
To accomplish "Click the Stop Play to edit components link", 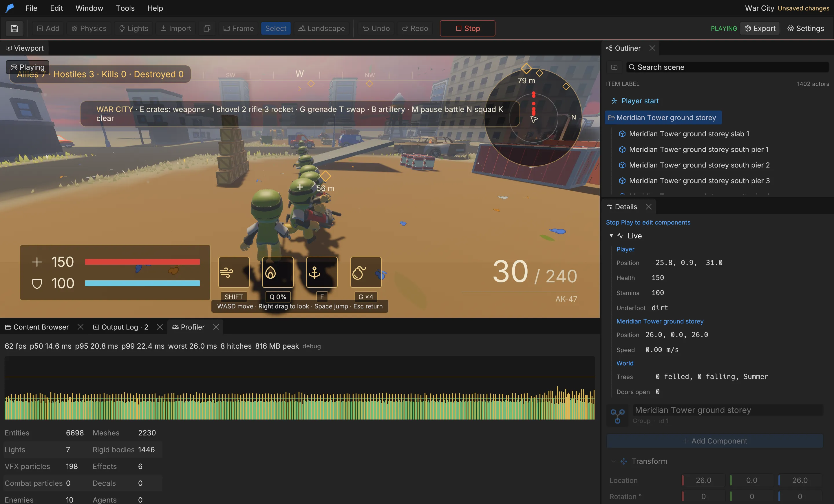I will click(x=648, y=222).
